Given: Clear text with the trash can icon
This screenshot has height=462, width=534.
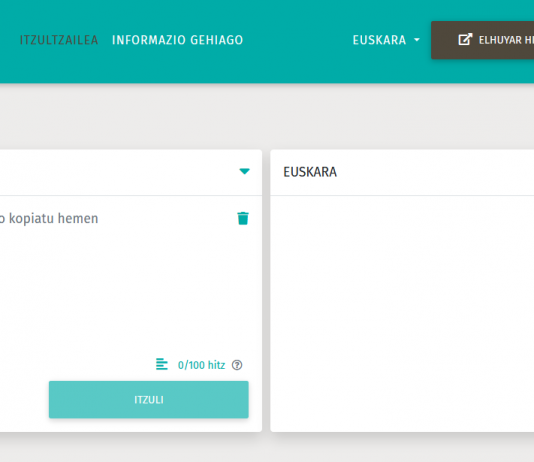Looking at the screenshot, I should click(x=243, y=219).
